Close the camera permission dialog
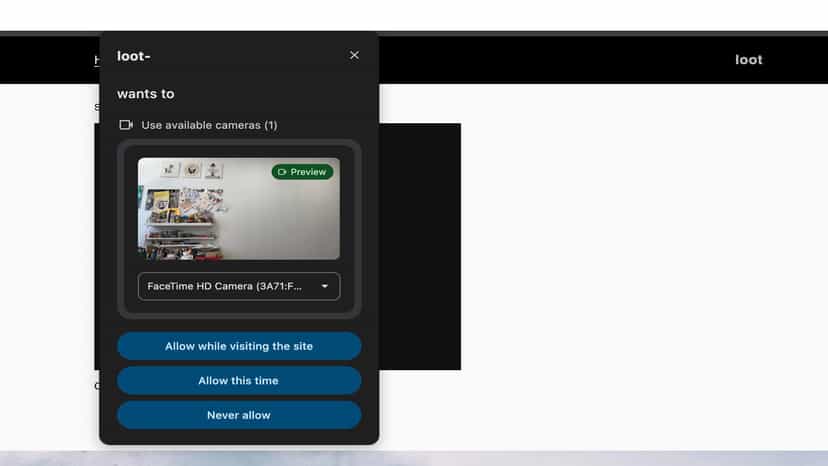The width and height of the screenshot is (828, 466). tap(354, 55)
